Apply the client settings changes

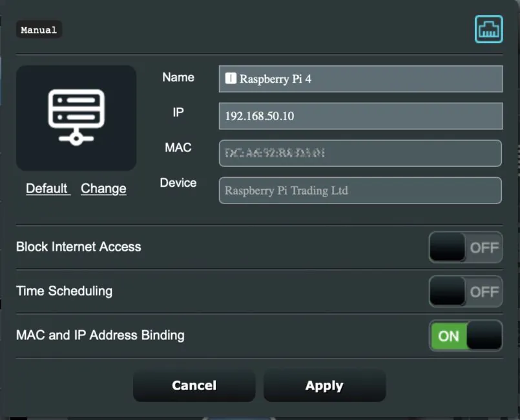click(324, 386)
